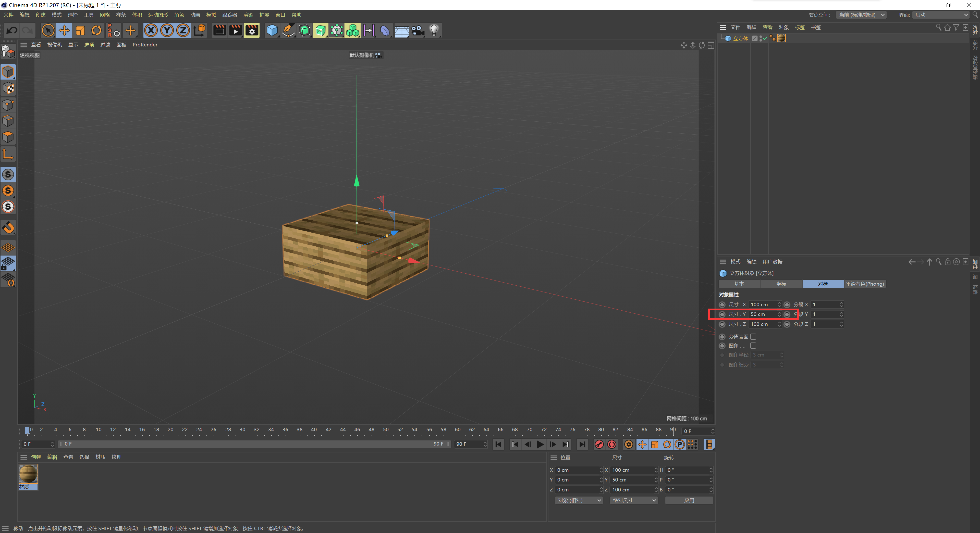Click the 应用 apply button
The height and width of the screenshot is (533, 980).
(689, 501)
